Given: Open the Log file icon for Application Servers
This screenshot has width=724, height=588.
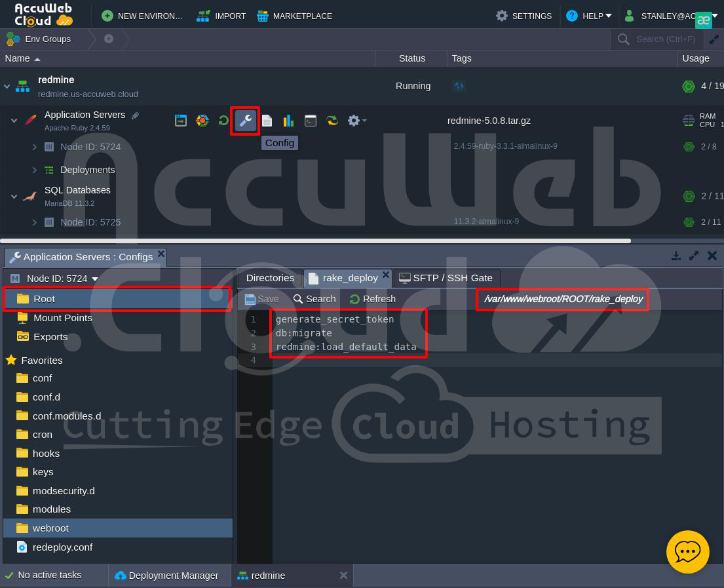Looking at the screenshot, I should click(x=267, y=121).
